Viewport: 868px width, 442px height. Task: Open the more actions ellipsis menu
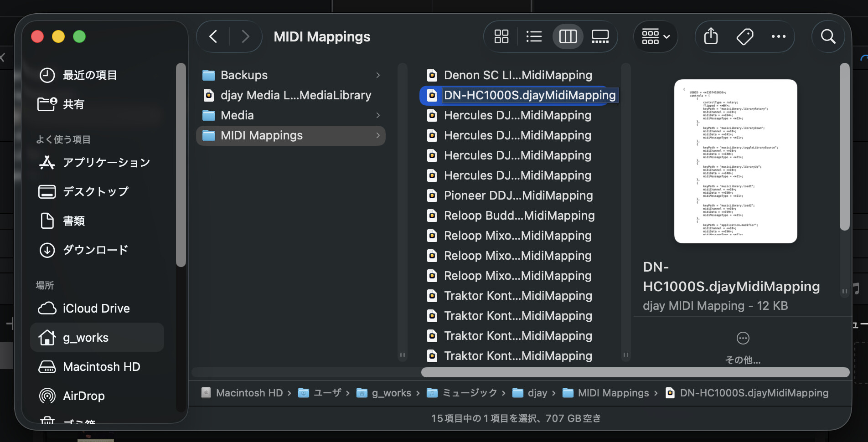click(x=778, y=36)
